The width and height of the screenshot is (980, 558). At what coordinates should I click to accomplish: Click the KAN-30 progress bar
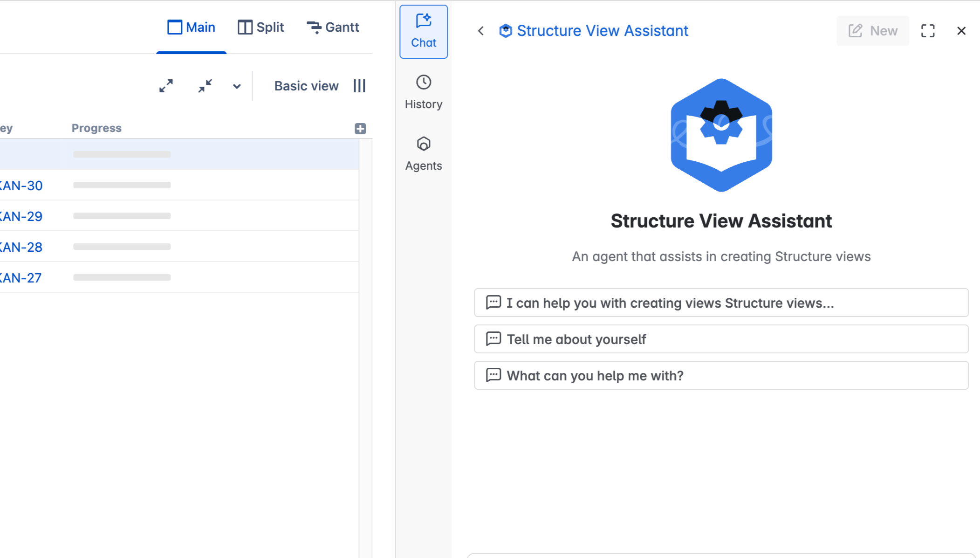[x=122, y=185]
